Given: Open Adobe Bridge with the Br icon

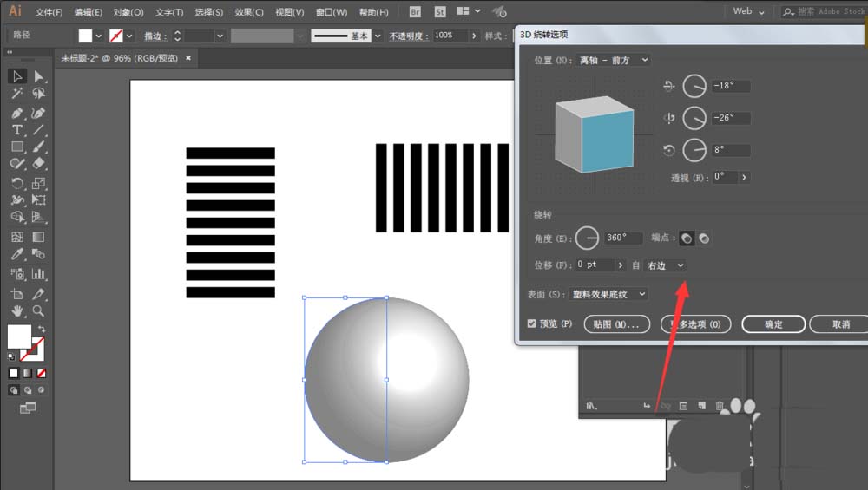Looking at the screenshot, I should click(x=415, y=12).
